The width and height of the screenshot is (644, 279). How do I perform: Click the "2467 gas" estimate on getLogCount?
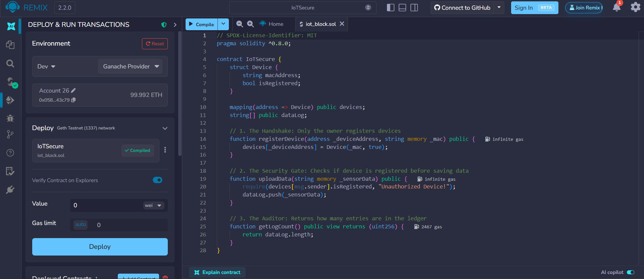coord(432,227)
